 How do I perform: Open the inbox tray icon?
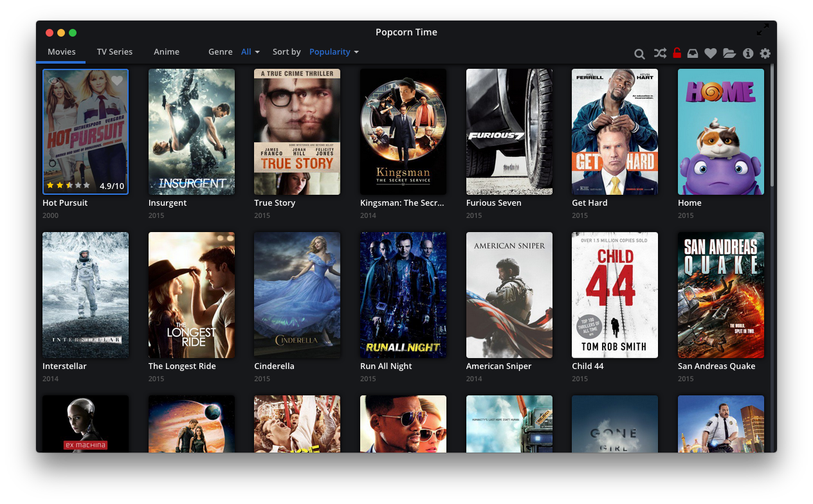[693, 53]
